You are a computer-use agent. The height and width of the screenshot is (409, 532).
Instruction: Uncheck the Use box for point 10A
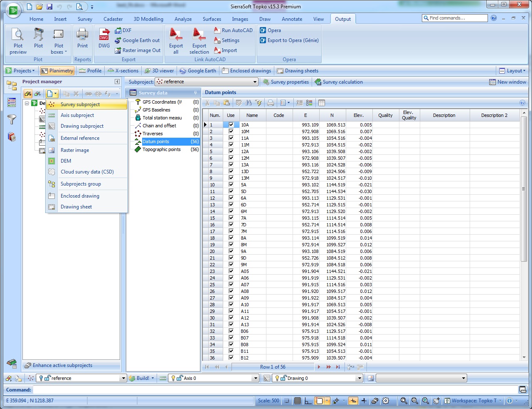coord(231,125)
